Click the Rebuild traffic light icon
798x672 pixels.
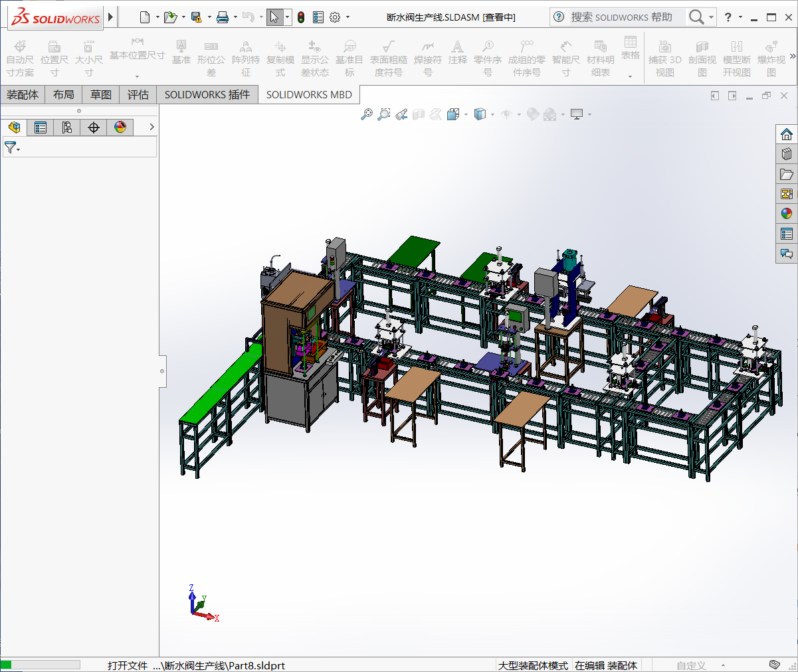[301, 17]
